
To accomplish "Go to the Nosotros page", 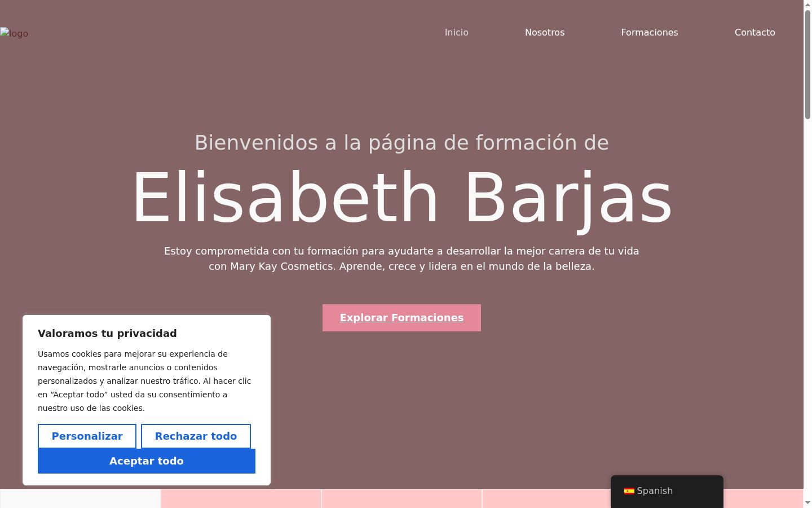I will pyautogui.click(x=545, y=33).
